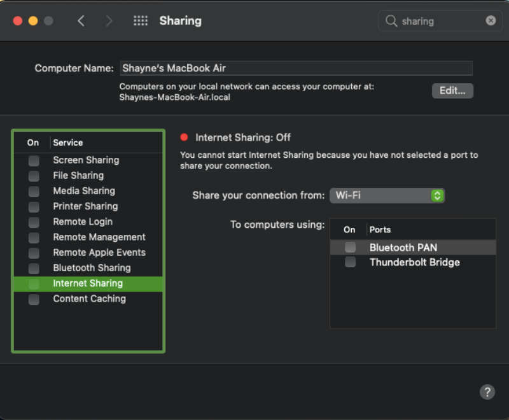Click the forward navigation arrow
The height and width of the screenshot is (420, 509).
click(x=108, y=20)
